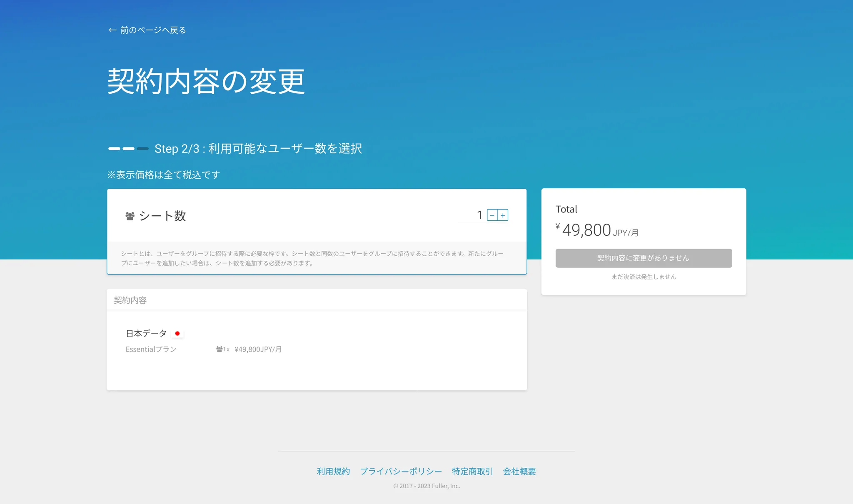Click the yen symbol beside the total
This screenshot has height=504, width=853.
(558, 226)
